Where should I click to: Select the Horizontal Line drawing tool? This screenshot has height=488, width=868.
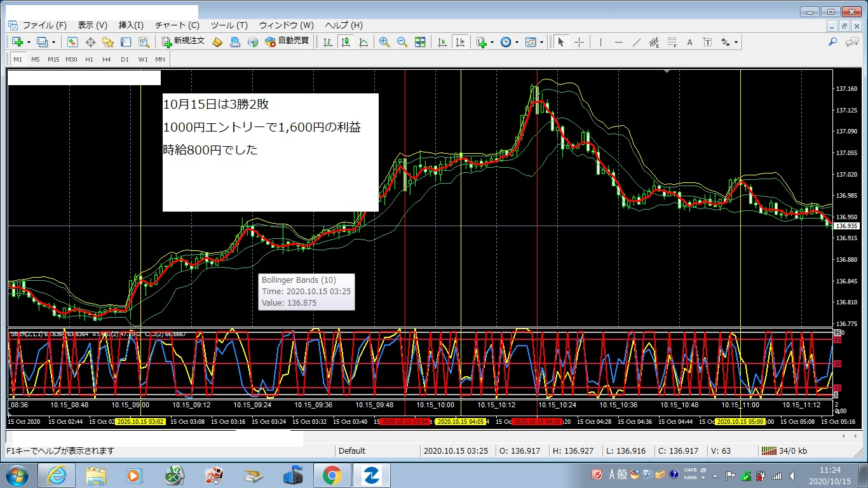[x=618, y=42]
